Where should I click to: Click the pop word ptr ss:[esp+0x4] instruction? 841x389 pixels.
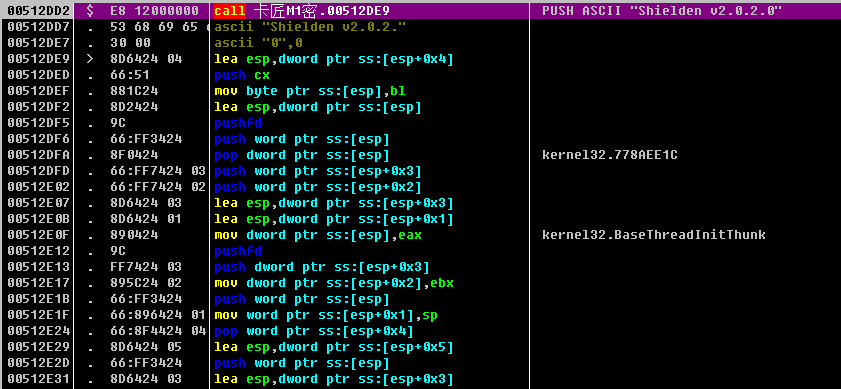tap(314, 331)
